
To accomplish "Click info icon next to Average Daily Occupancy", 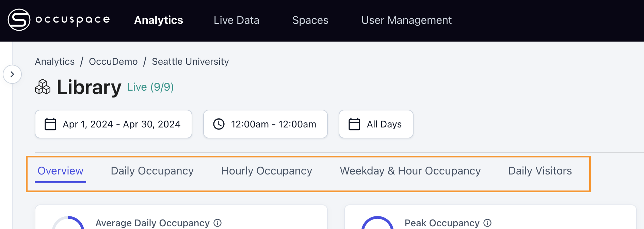I will click(218, 223).
